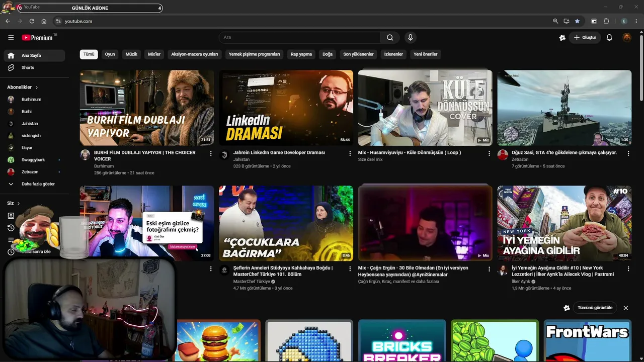The image size is (644, 362).
Task: Select the İzlenenler chip
Action: 393,54
